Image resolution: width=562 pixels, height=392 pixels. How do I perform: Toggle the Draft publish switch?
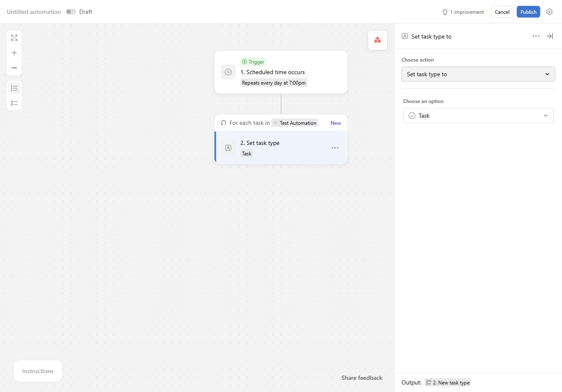[x=71, y=12]
